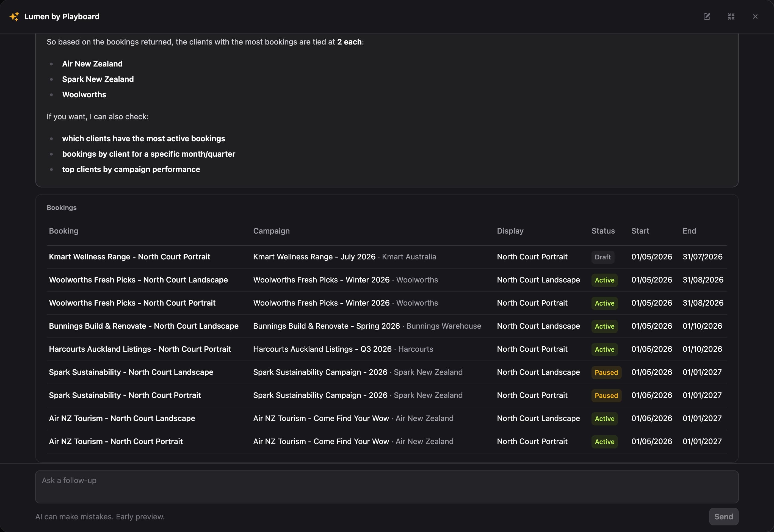Image resolution: width=774 pixels, height=532 pixels.
Task: Click the Booking column header
Action: click(64, 231)
